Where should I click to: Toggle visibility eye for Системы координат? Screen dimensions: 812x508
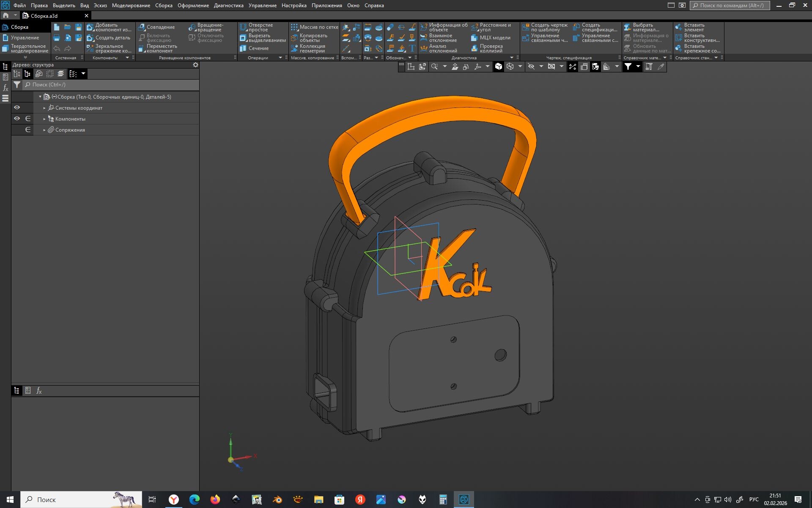click(17, 108)
